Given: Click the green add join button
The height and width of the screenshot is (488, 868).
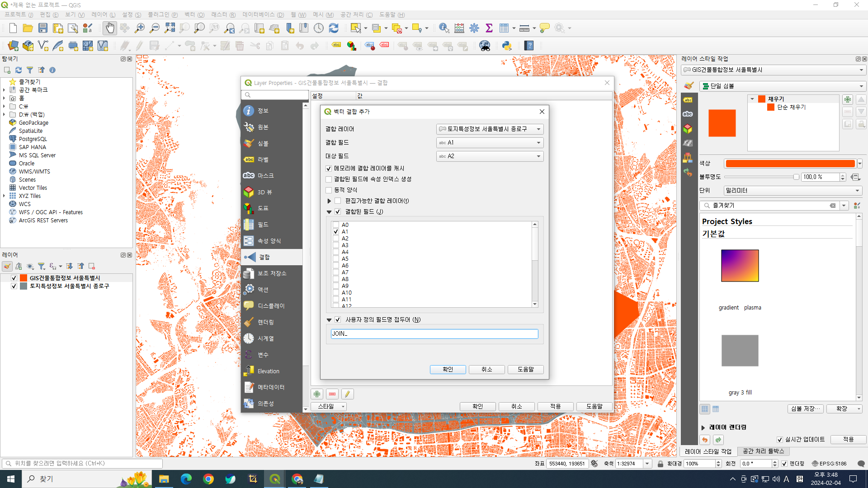Looking at the screenshot, I should [x=317, y=394].
